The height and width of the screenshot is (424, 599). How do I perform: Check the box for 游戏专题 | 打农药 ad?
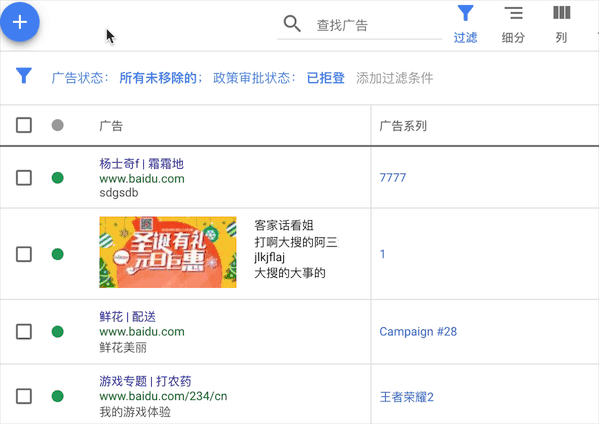point(24,396)
